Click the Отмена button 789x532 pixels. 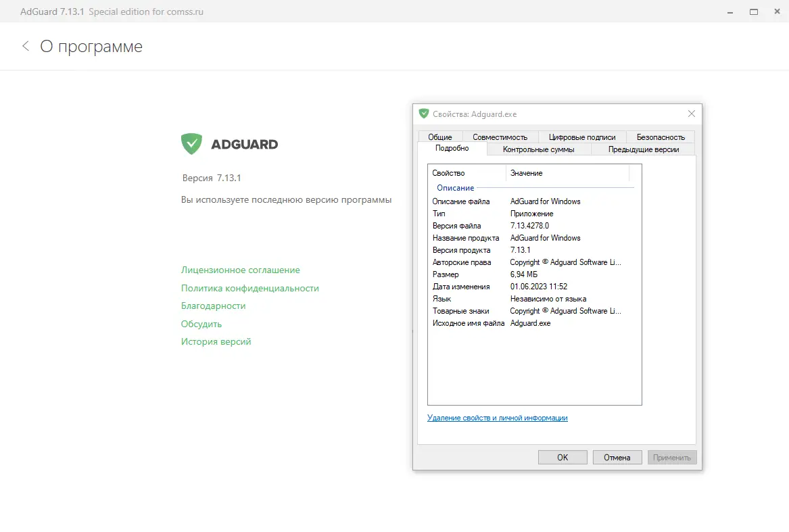click(617, 457)
